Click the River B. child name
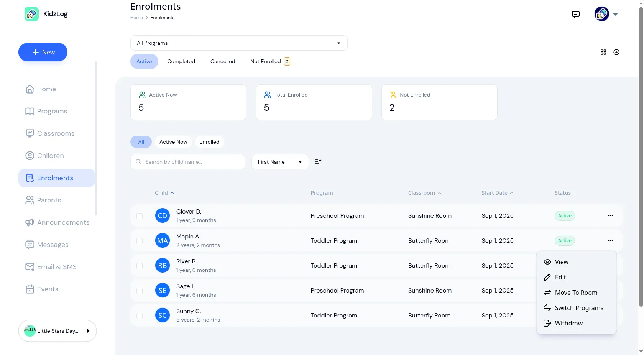This screenshot has height=355, width=644. click(186, 261)
